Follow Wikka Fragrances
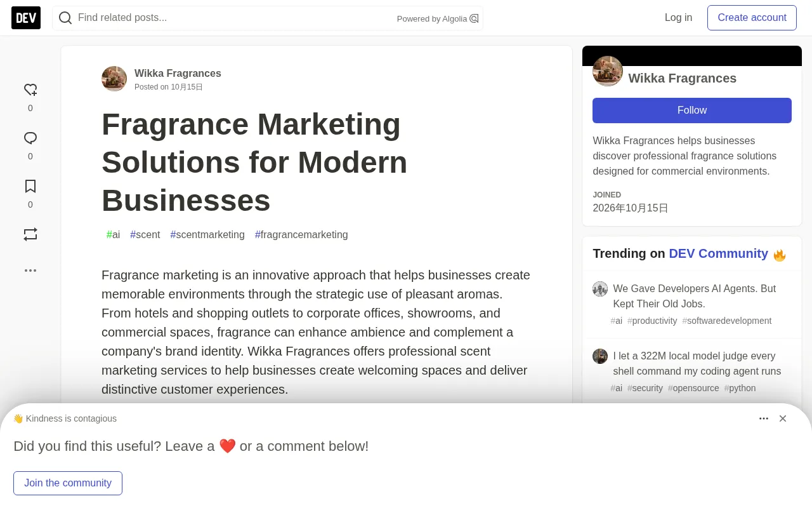The image size is (812, 508). point(692,110)
